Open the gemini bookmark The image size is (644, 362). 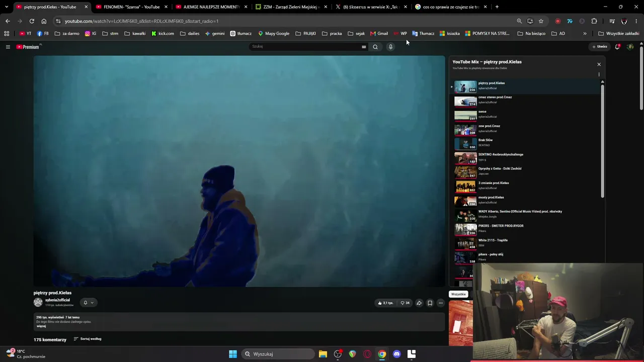(215, 34)
